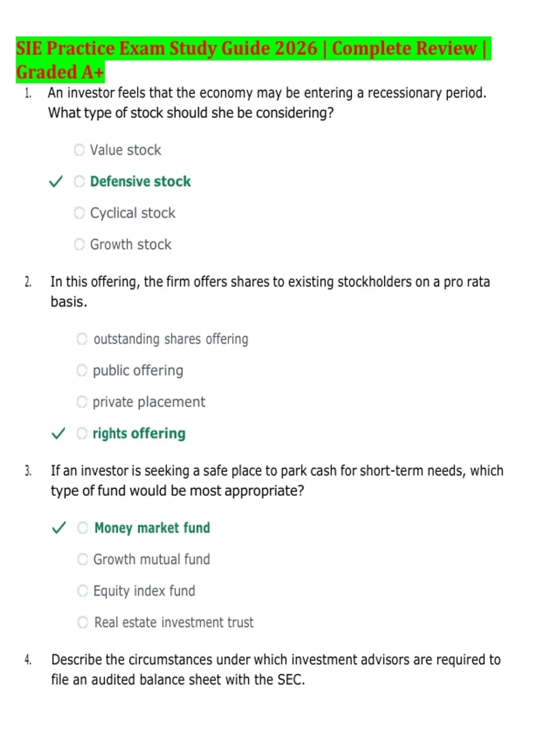
Task: Click the checkmark beside Money market fund
Action: click(x=59, y=528)
